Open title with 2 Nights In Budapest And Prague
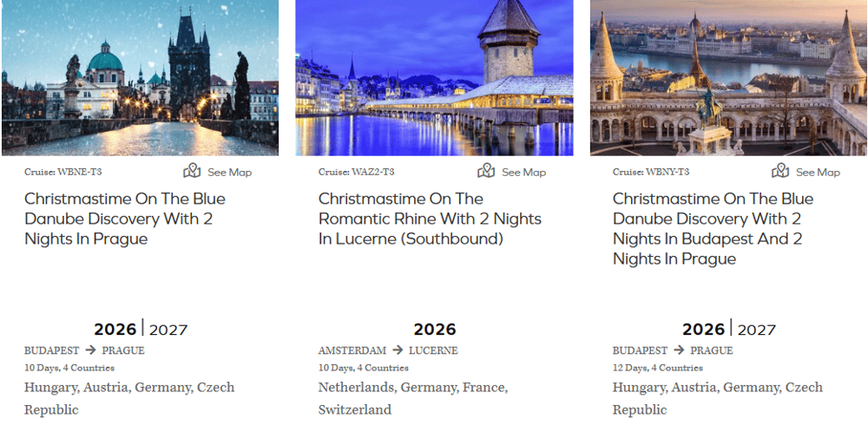Screen dimensions: 868x445 713,229
